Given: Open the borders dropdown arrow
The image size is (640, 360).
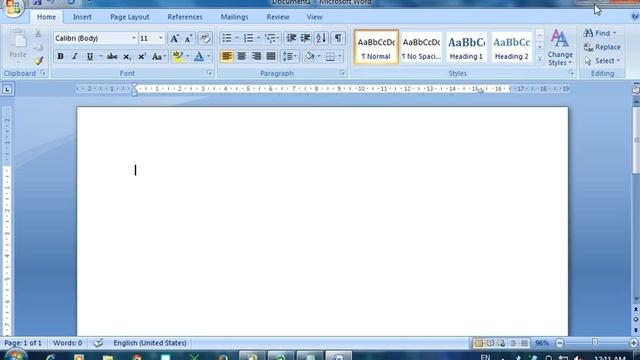Looking at the screenshot, I should (x=340, y=56).
